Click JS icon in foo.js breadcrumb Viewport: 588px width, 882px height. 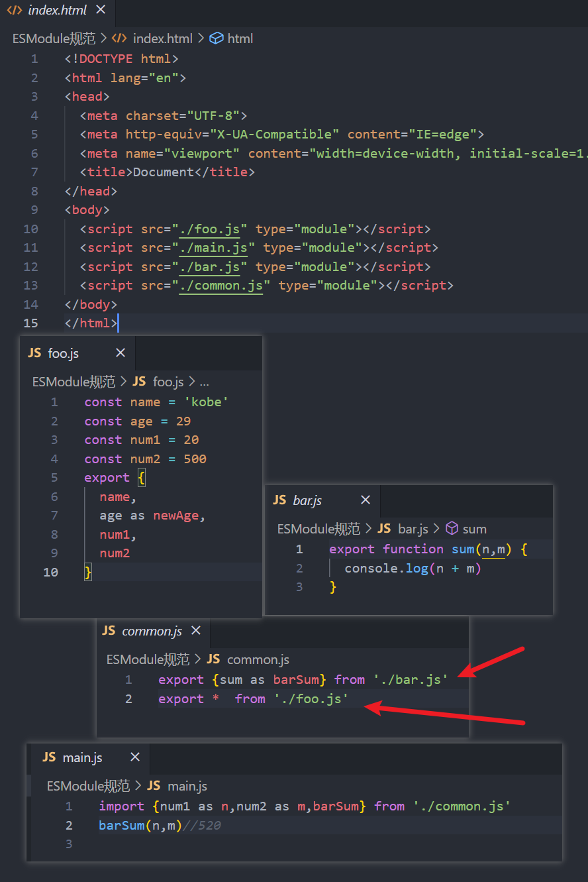point(139,382)
